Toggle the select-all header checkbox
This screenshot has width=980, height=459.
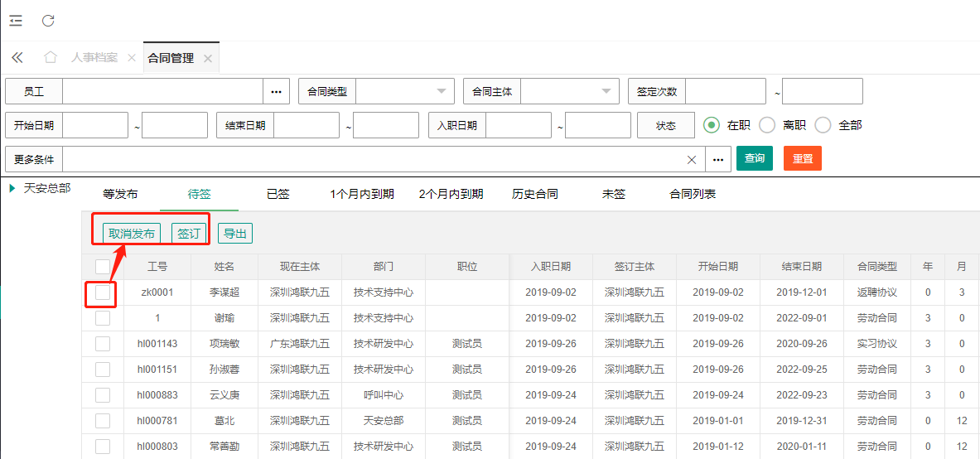(x=103, y=267)
